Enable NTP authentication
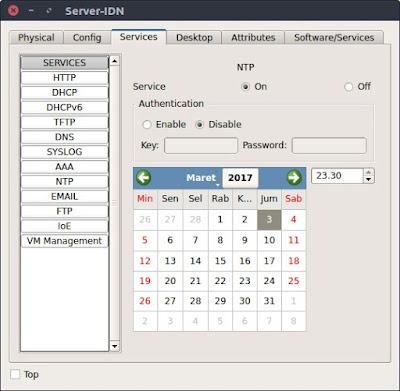Viewport: 400px width, 391px height. [x=147, y=125]
